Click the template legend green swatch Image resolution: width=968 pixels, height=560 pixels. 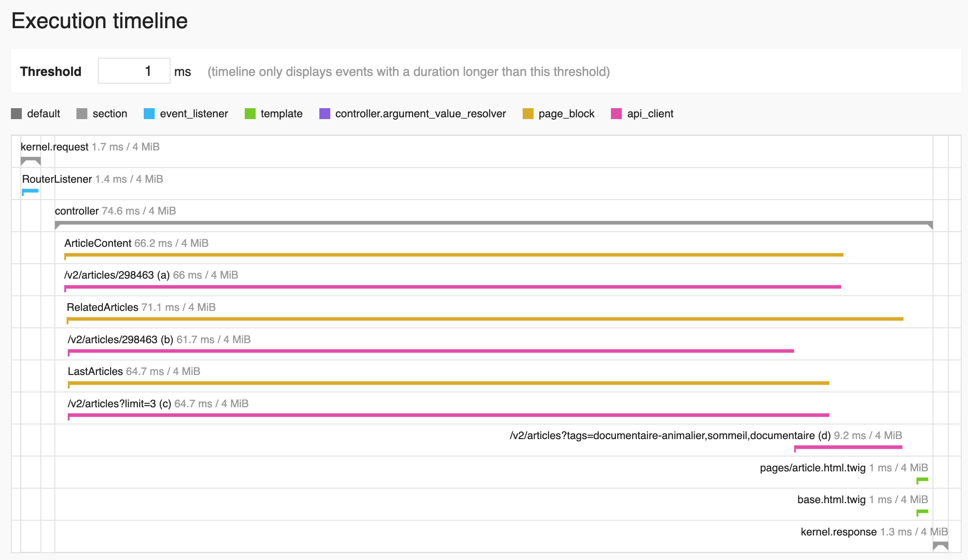tap(250, 114)
